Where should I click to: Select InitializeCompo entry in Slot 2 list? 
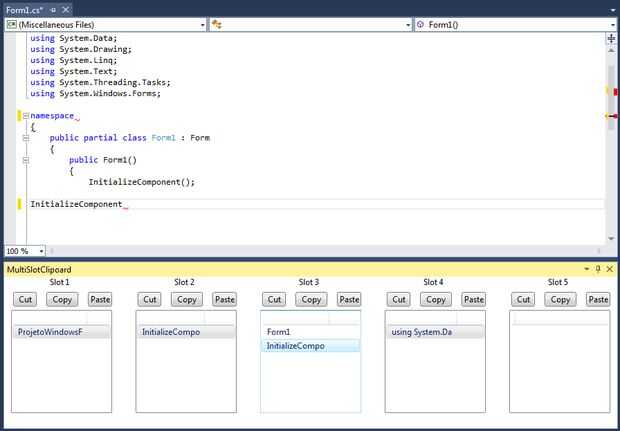click(x=186, y=332)
